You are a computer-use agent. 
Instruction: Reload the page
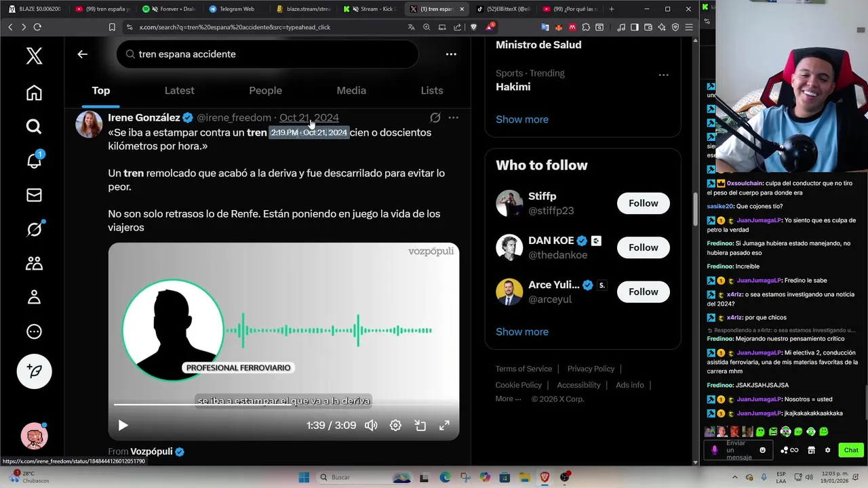point(37,27)
